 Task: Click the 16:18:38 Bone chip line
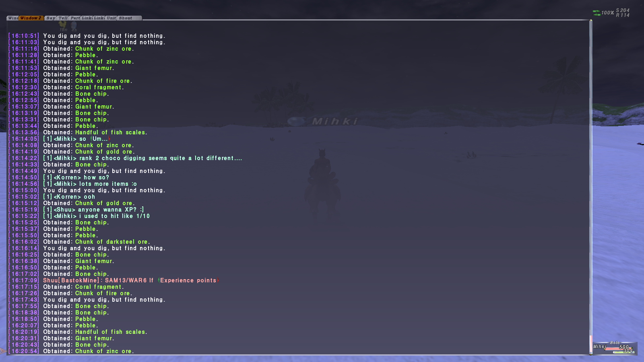pos(58,313)
